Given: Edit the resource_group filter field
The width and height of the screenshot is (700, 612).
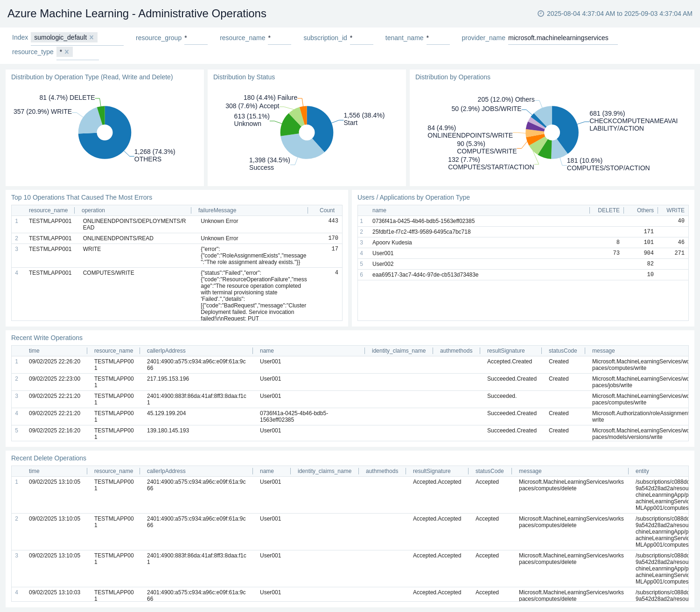Looking at the screenshot, I should click(196, 38).
